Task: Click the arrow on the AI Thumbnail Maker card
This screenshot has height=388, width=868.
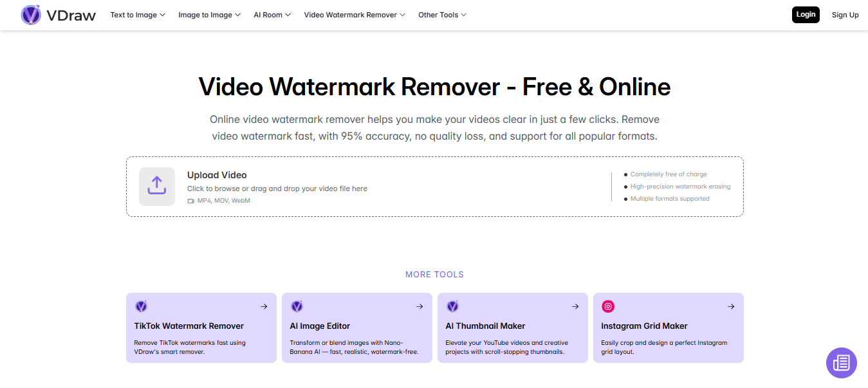Action: (x=575, y=306)
